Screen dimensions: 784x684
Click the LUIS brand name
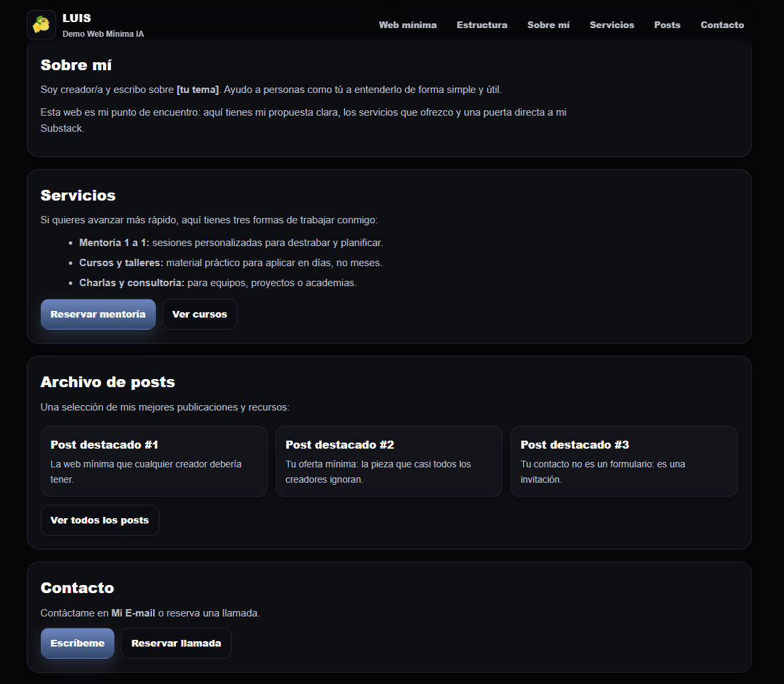76,18
